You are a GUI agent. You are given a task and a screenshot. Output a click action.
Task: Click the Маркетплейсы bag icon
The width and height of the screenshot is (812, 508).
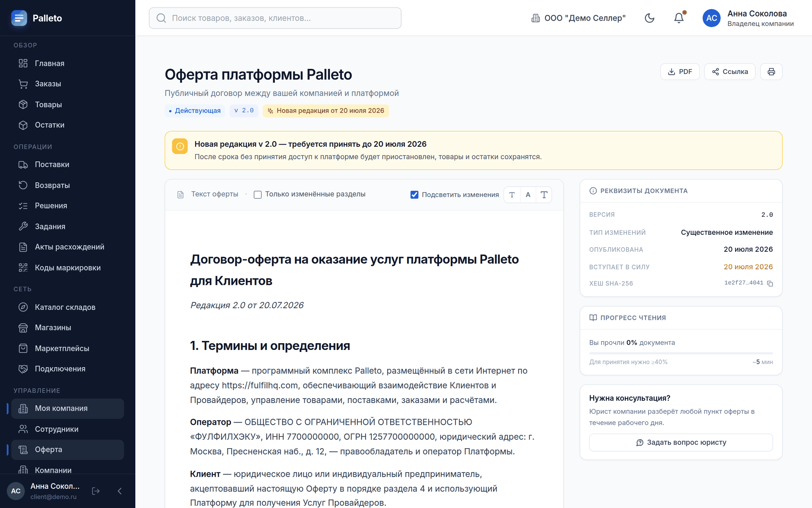[23, 348]
